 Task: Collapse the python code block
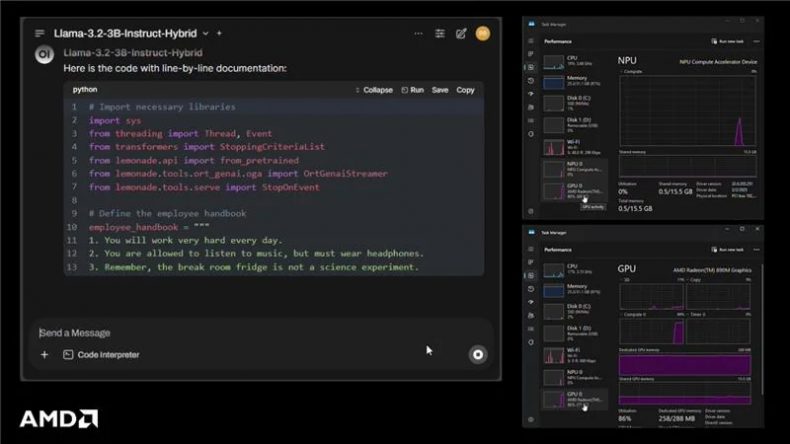(373, 90)
